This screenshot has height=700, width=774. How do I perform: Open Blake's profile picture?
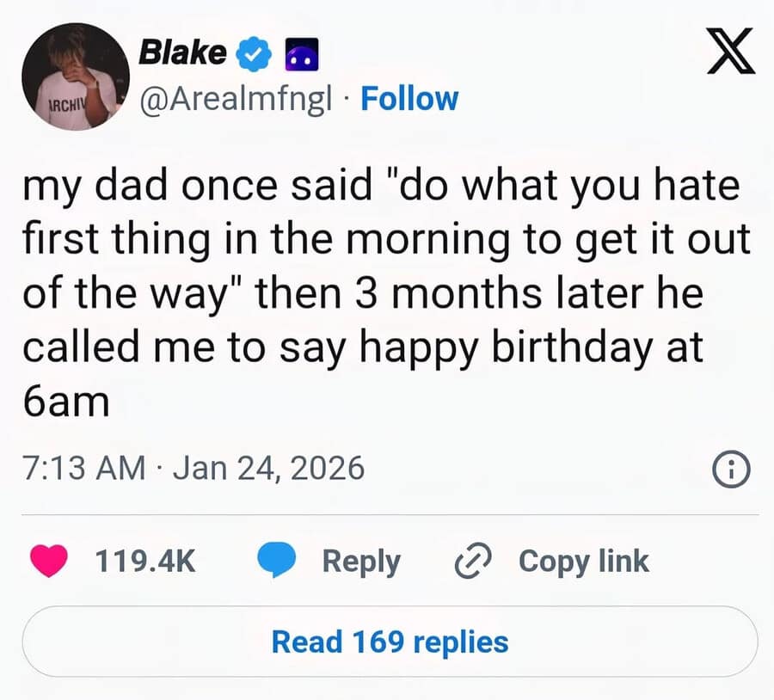point(75,77)
